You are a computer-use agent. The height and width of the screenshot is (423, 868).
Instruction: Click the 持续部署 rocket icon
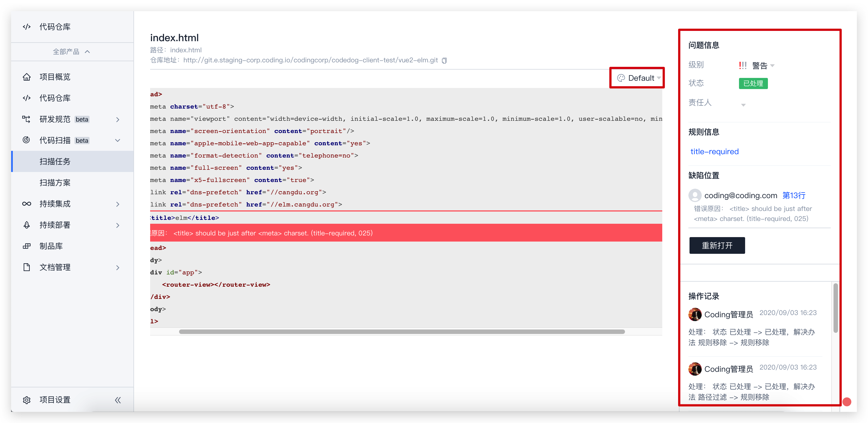[27, 225]
